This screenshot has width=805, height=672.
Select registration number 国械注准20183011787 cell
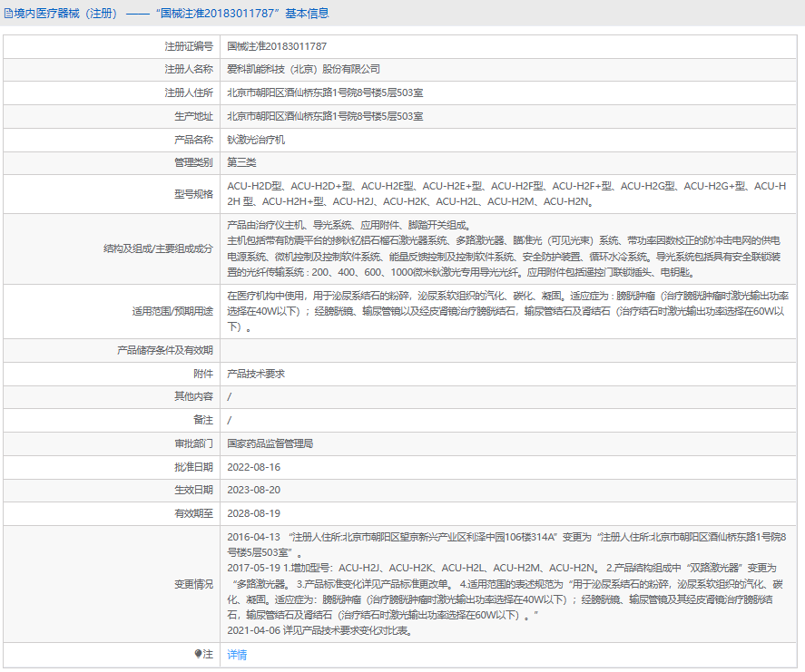tap(277, 46)
